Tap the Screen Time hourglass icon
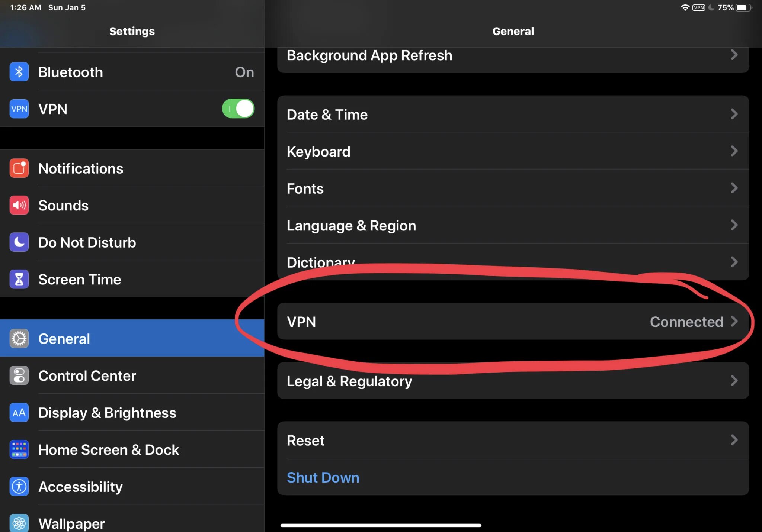 point(19,279)
